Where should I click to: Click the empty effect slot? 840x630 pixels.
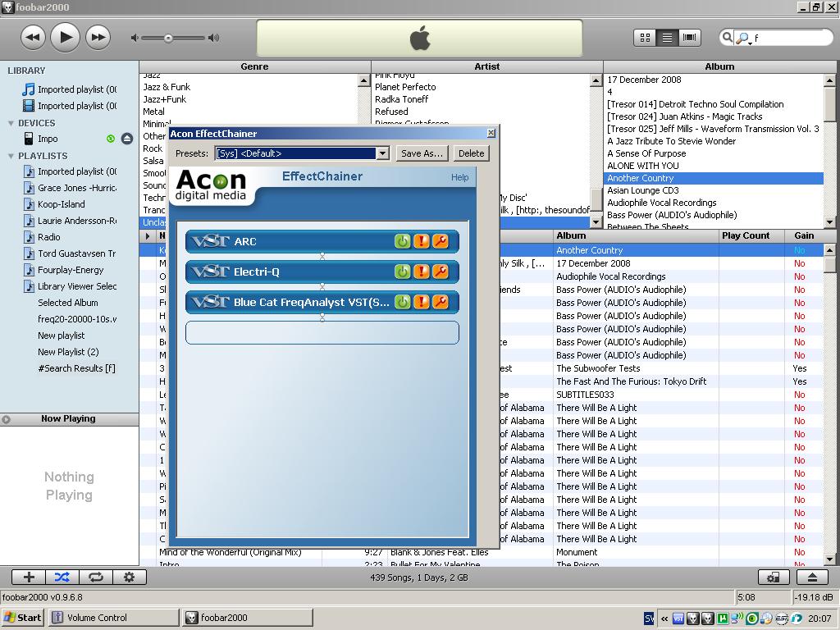pos(322,333)
